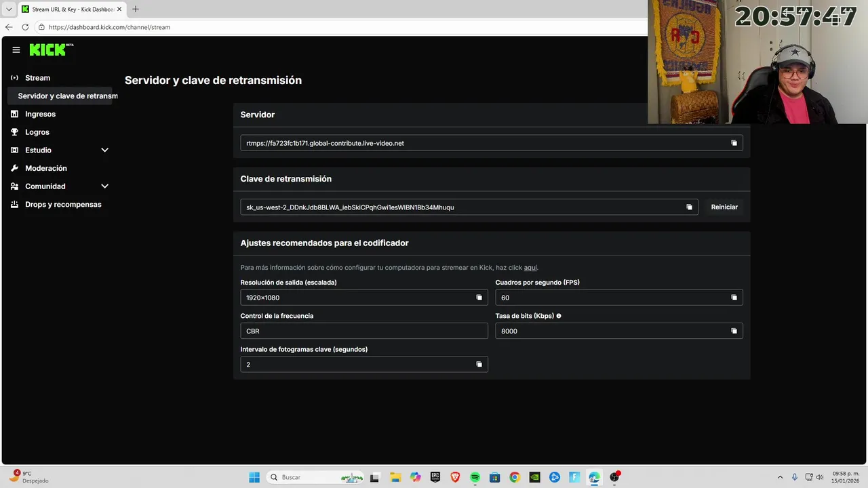Click the Cuadros por segundo field showing 60
The width and height of the screenshot is (868, 488).
coord(619,298)
